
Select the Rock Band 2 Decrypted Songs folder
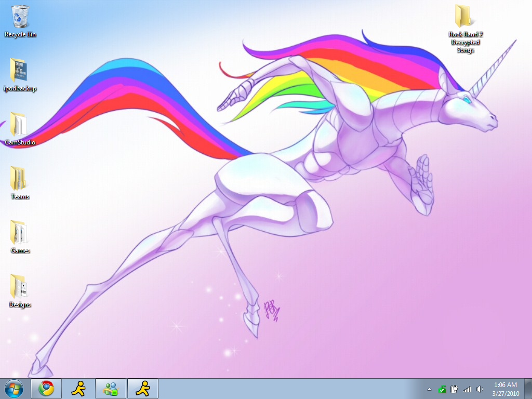(x=465, y=29)
